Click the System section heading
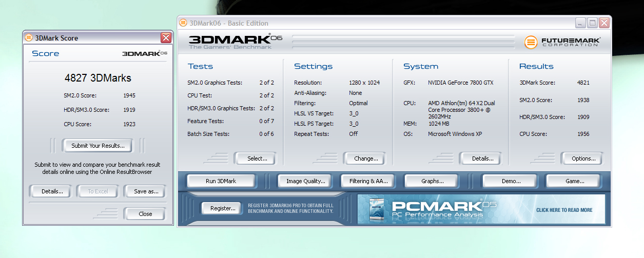644x258 pixels. (421, 66)
